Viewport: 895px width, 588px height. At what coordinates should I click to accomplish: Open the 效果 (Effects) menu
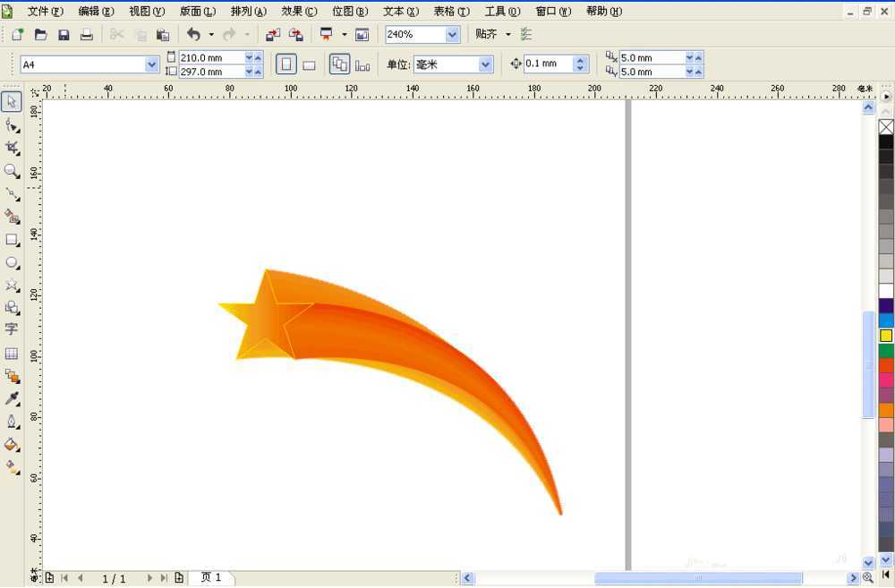(x=299, y=12)
